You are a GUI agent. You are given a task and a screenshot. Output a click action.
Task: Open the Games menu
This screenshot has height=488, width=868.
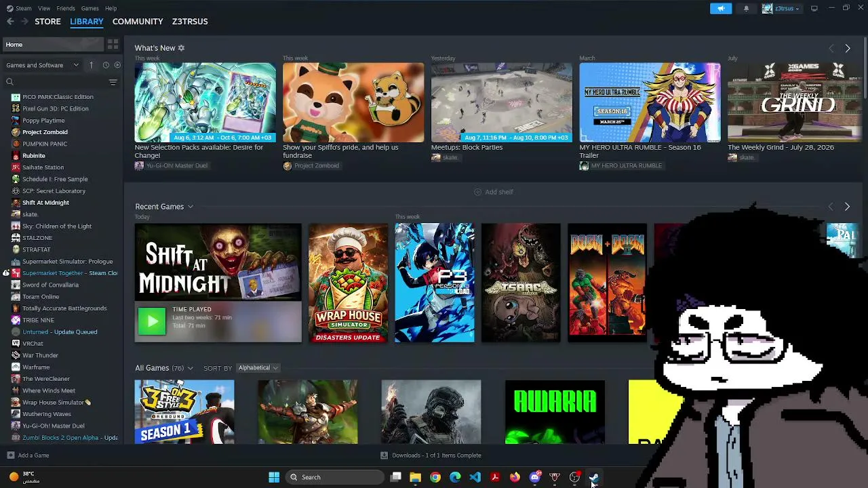click(90, 8)
